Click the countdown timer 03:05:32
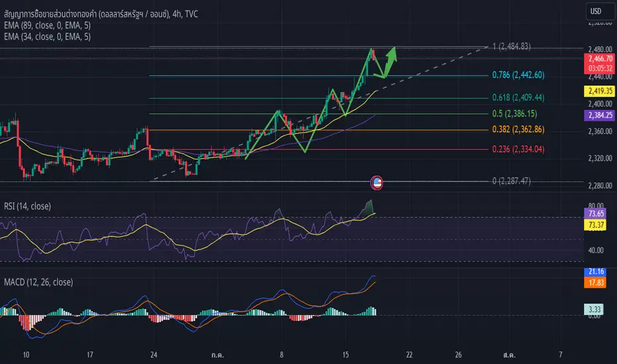Screen dimensions: 617x364 coord(600,68)
